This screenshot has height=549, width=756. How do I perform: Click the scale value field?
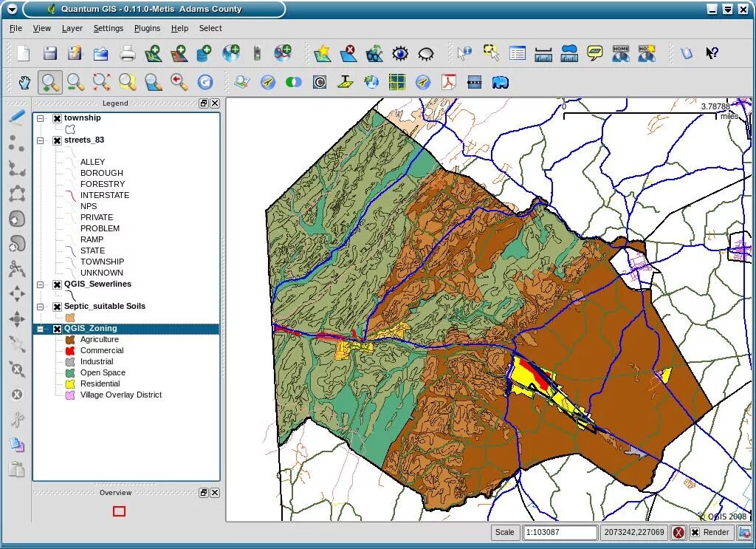point(560,532)
